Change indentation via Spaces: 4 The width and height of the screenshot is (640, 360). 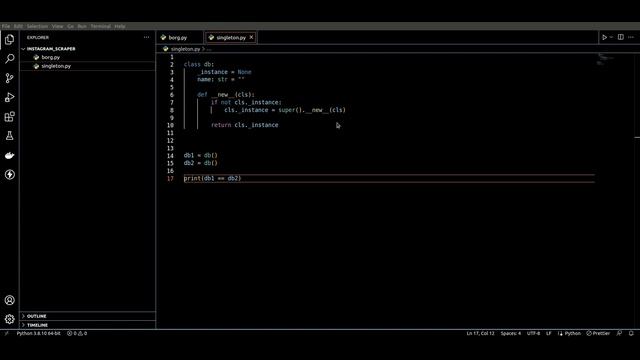click(511, 333)
